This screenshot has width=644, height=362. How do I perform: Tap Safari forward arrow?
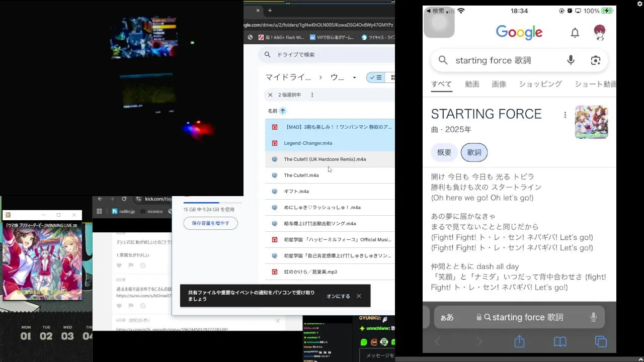[x=479, y=342]
